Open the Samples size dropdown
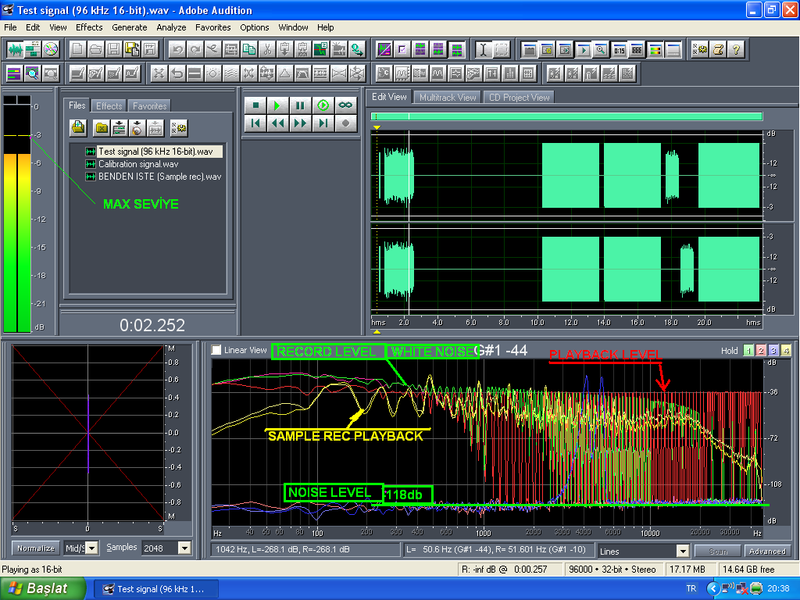The width and height of the screenshot is (800, 600). click(x=183, y=548)
